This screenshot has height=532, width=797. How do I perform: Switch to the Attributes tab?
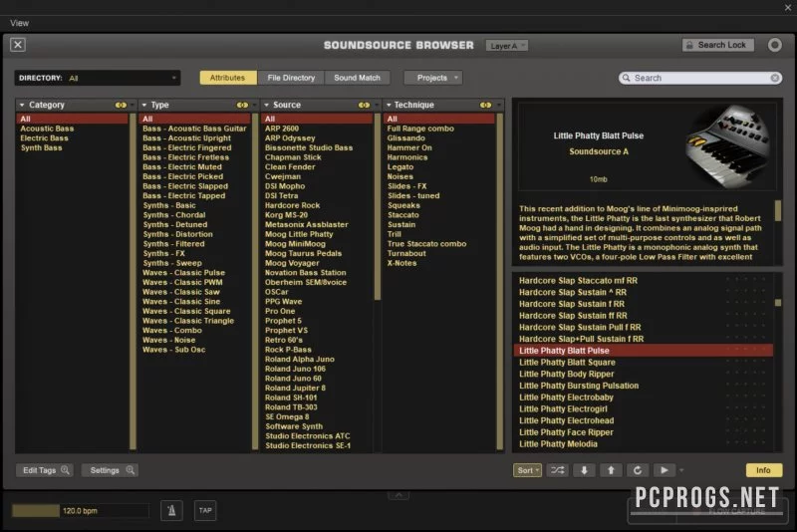pyautogui.click(x=227, y=78)
